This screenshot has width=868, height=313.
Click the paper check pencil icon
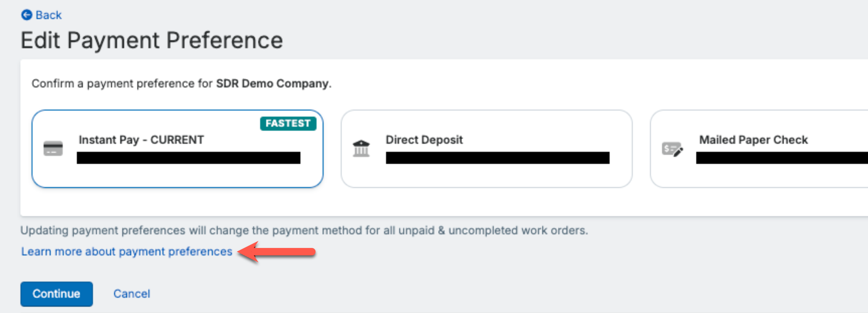tap(672, 149)
